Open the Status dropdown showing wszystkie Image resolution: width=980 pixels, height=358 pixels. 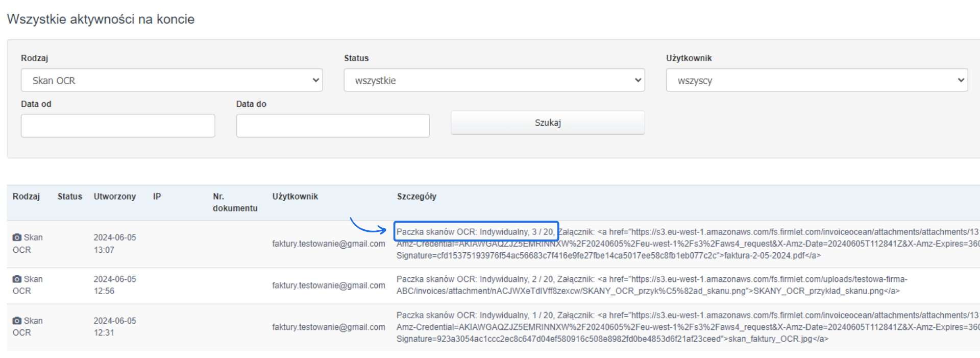point(494,80)
